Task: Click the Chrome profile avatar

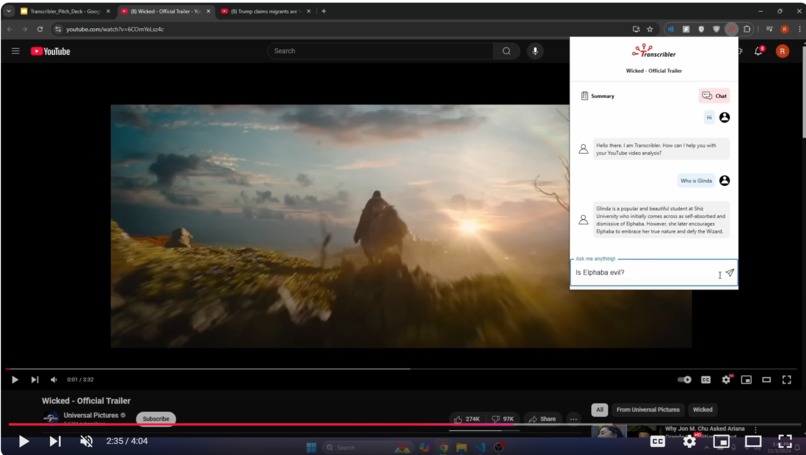Action: click(x=784, y=29)
